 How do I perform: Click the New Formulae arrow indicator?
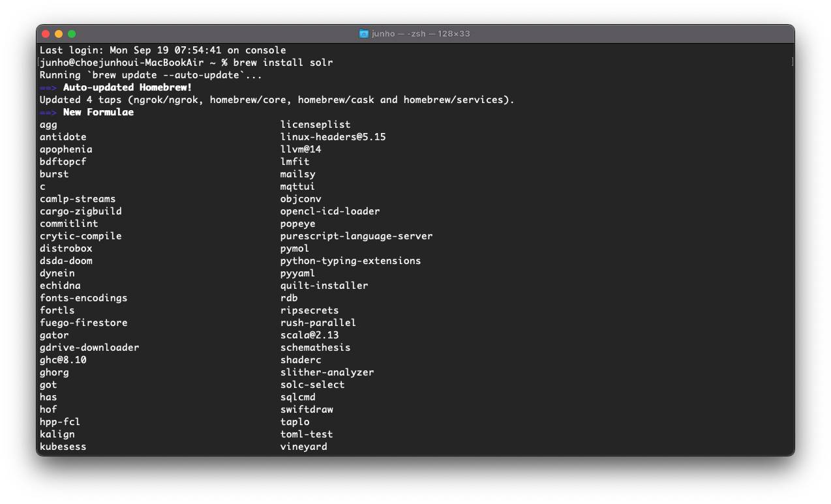pyautogui.click(x=46, y=111)
